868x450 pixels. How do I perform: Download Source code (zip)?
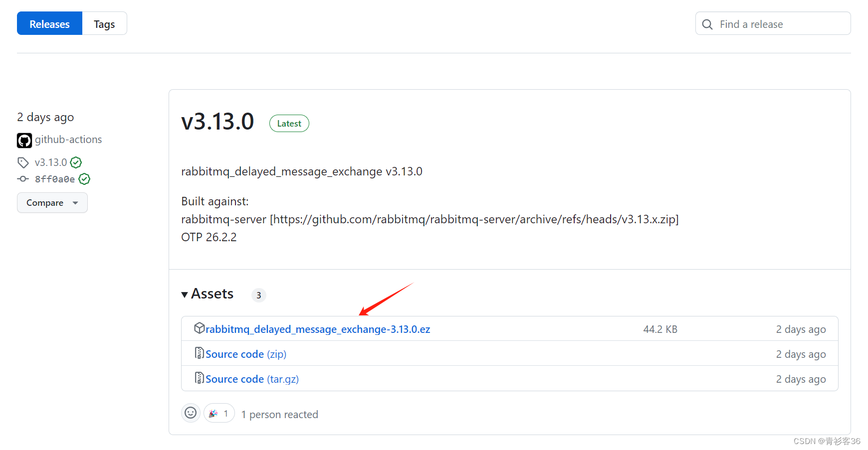coord(246,354)
